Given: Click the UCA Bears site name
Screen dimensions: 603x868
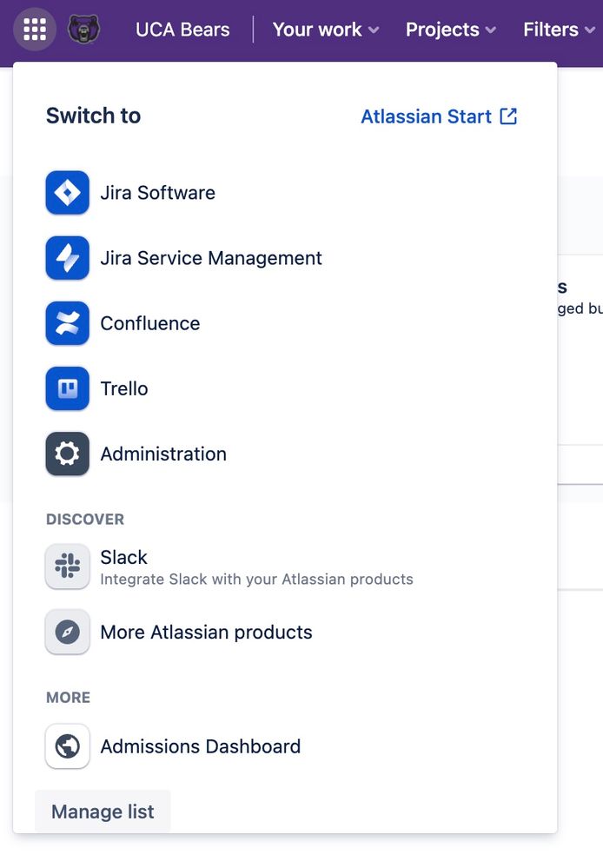Looking at the screenshot, I should coord(182,30).
